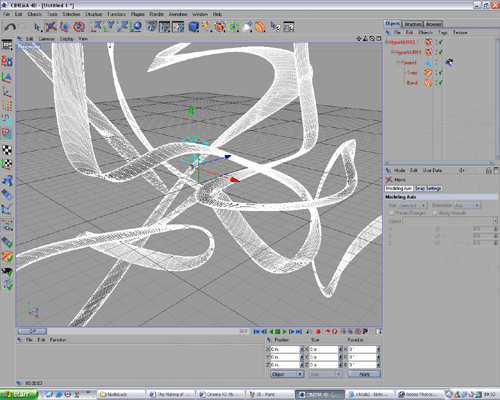The width and height of the screenshot is (500, 400).
Task: Select the Scale tool in the top toolbar
Action: (65, 27)
